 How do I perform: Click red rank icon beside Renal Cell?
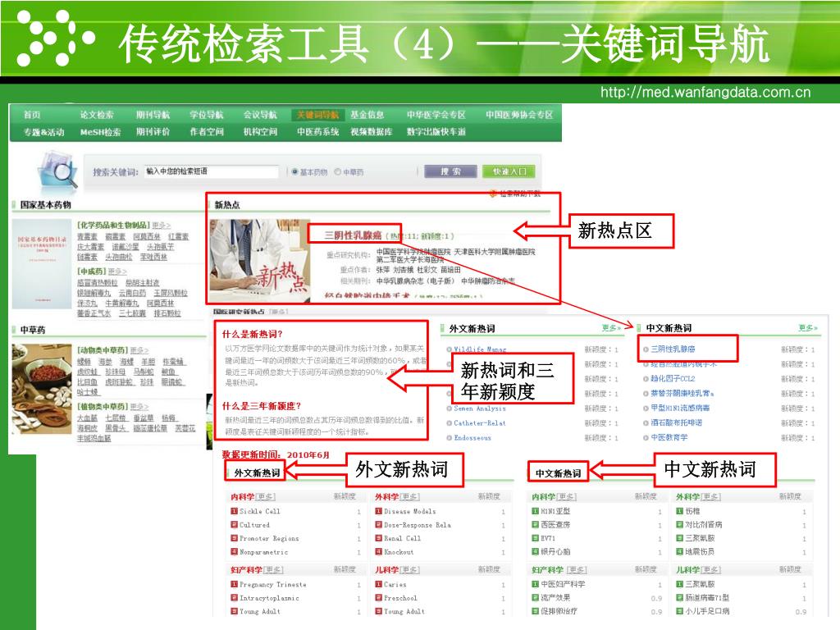point(379,538)
